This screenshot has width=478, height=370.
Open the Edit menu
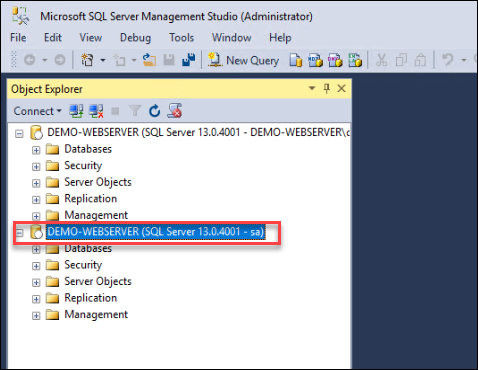(x=53, y=38)
